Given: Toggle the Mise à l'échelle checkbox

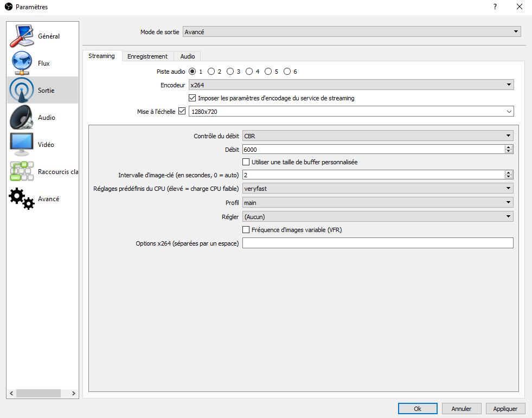Looking at the screenshot, I should [182, 111].
